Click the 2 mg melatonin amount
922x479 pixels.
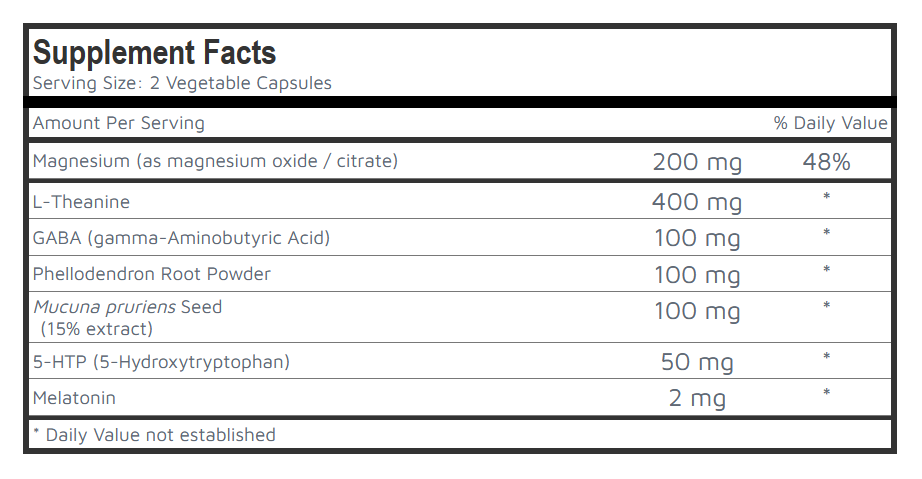tap(697, 398)
